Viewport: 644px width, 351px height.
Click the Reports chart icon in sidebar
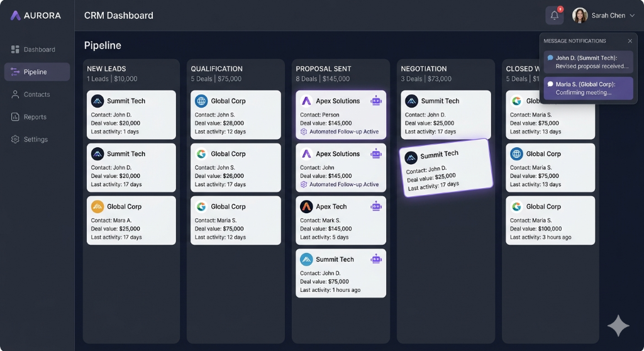click(15, 117)
